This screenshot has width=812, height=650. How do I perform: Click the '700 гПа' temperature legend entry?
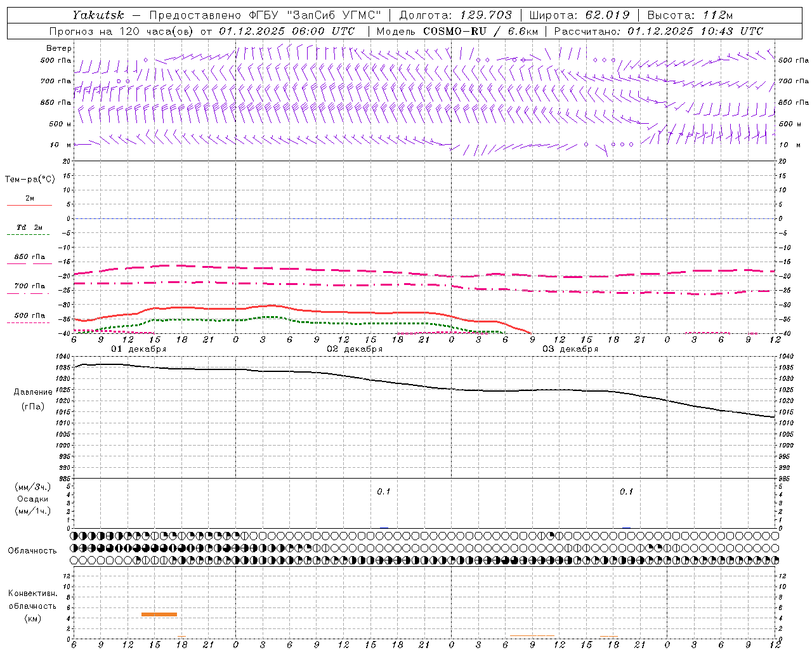point(30,286)
